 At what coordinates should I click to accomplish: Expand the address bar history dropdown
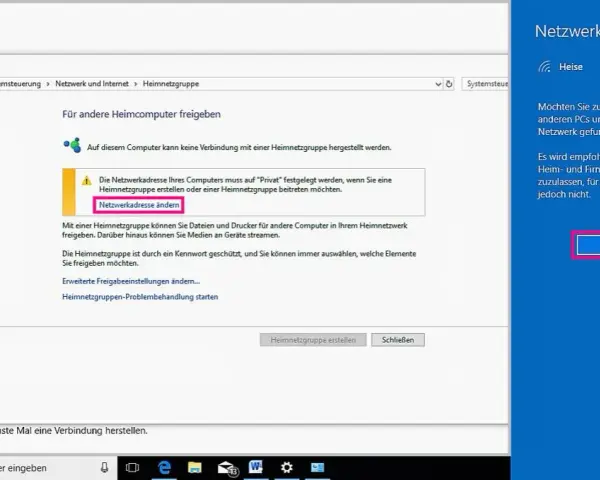pos(438,84)
